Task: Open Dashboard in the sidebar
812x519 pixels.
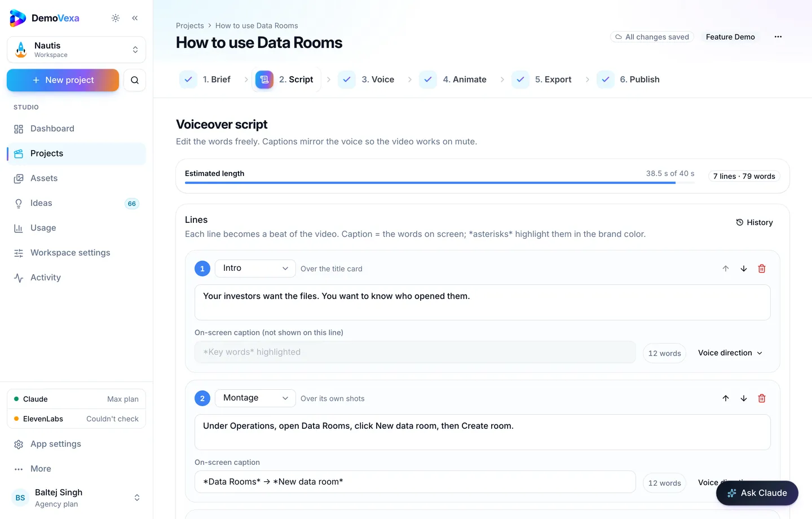Action: coord(76,129)
